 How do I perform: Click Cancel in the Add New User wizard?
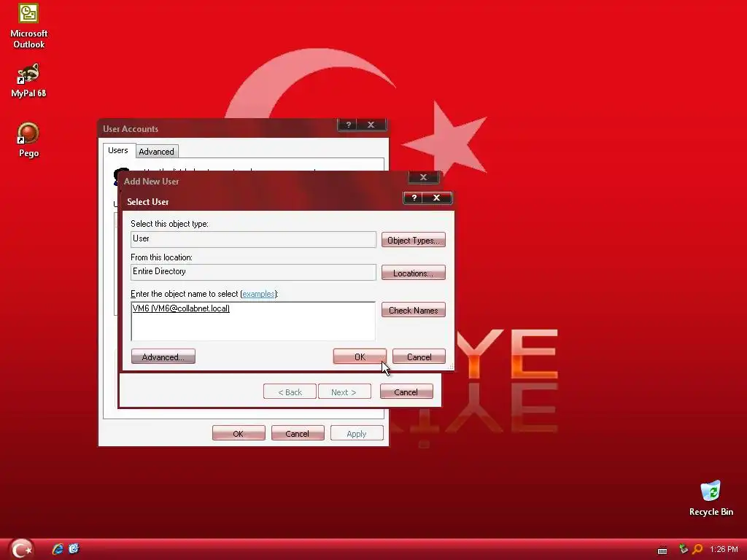coord(406,392)
